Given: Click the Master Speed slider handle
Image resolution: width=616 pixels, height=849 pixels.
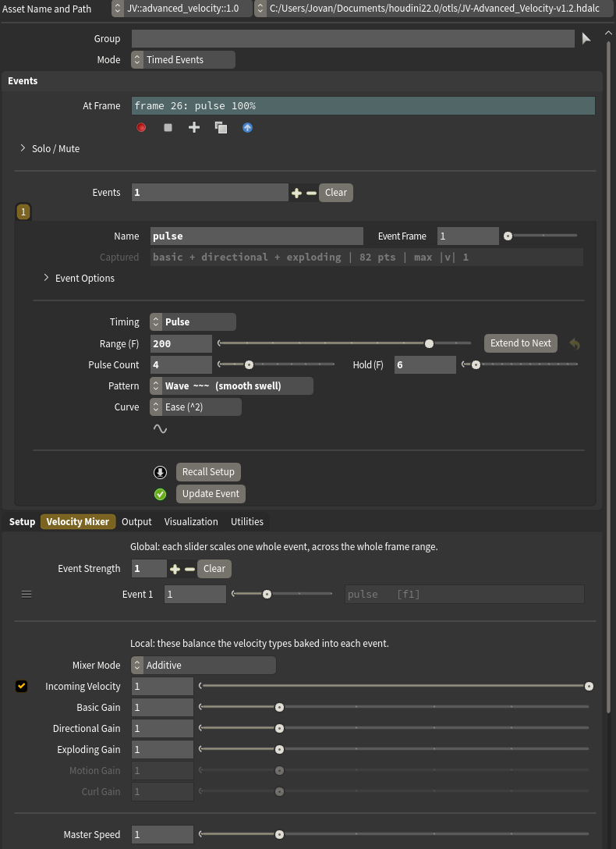Looking at the screenshot, I should point(279,834).
